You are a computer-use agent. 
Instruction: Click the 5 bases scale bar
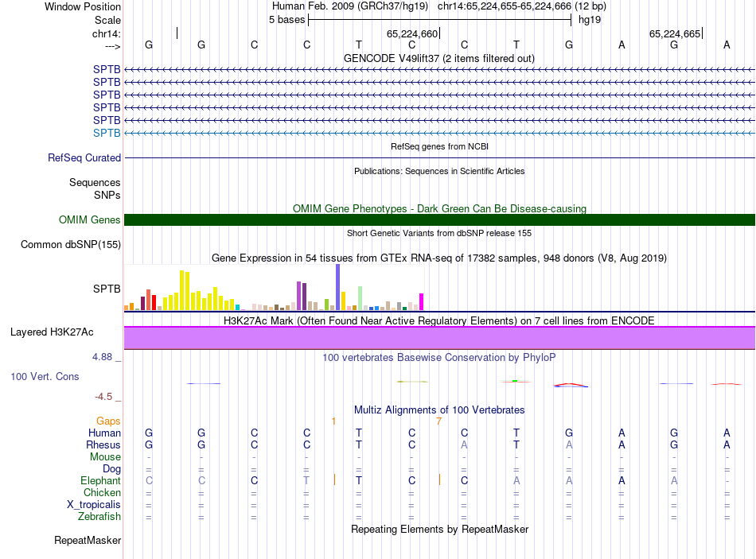point(439,20)
